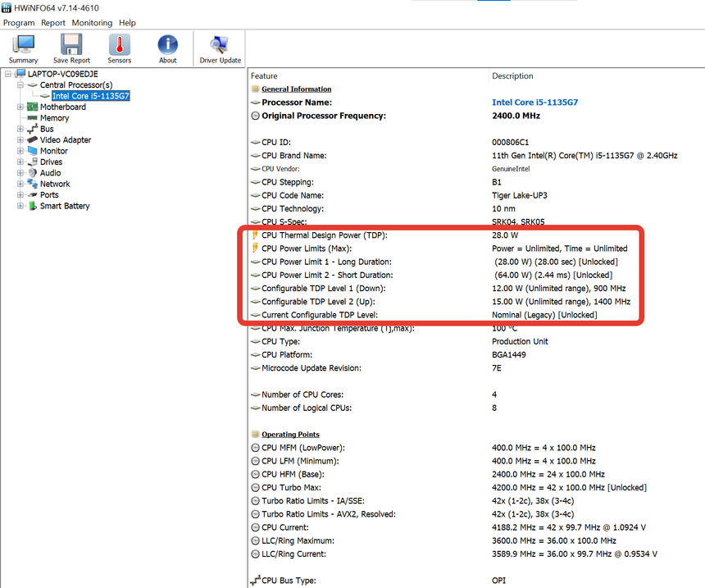Expand the Network tree node

coord(20,185)
